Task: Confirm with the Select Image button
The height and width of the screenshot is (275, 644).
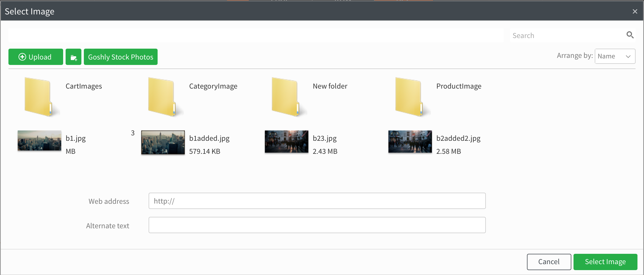Action: point(605,262)
